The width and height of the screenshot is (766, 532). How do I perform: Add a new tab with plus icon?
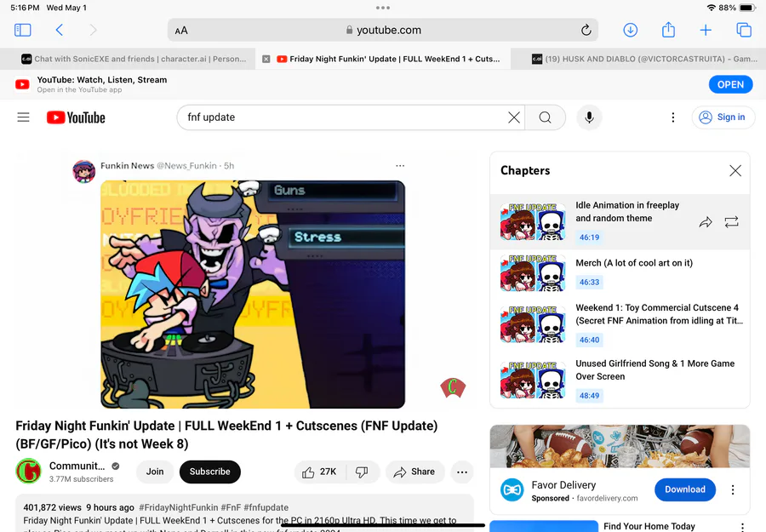point(706,31)
